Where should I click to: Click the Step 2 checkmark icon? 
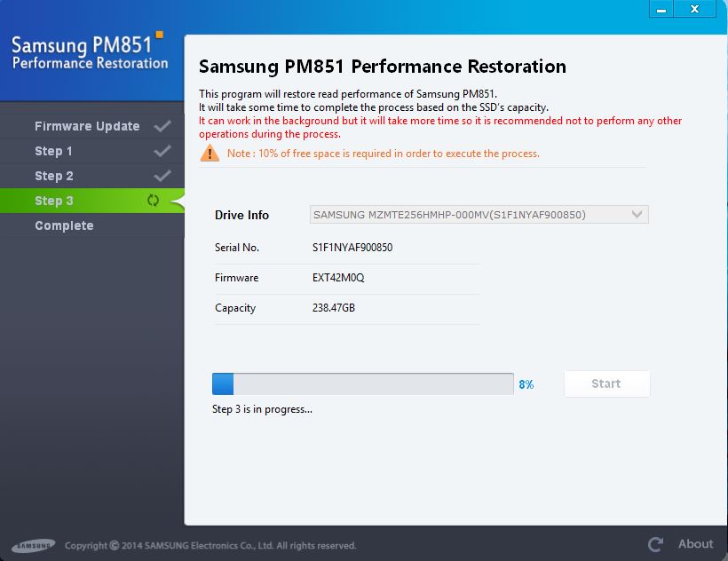click(x=162, y=176)
